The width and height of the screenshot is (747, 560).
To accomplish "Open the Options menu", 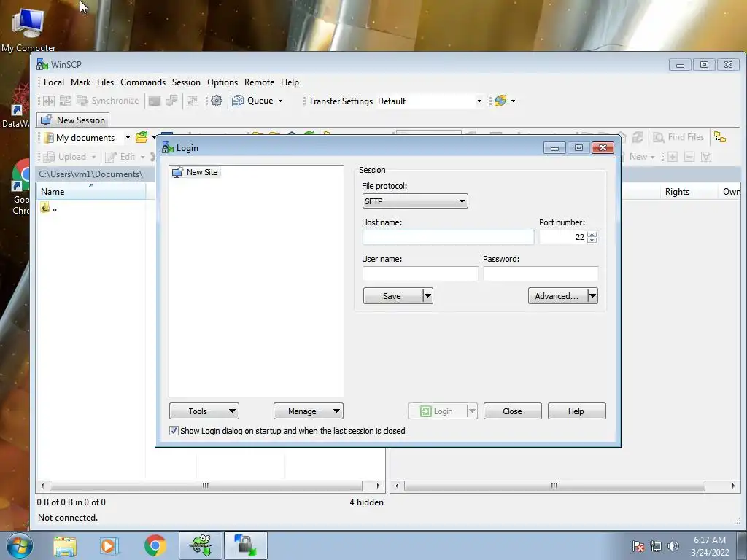I will (222, 82).
